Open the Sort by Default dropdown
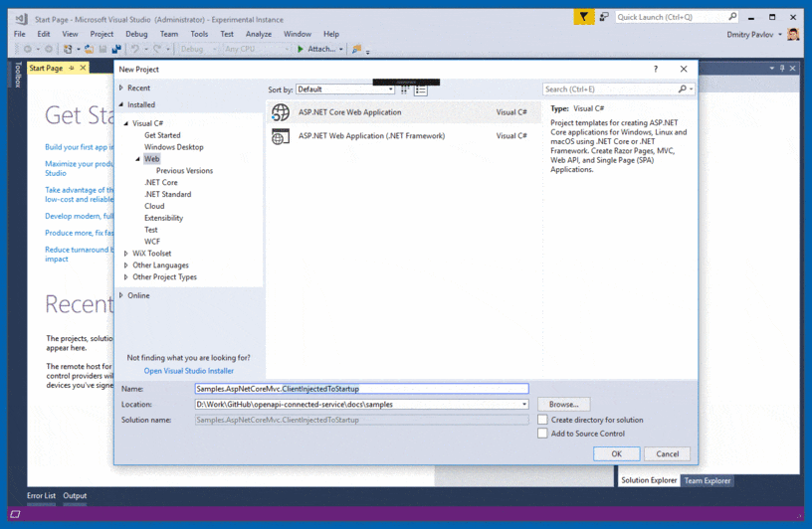Screen dimensions: 812x529 (x=345, y=89)
